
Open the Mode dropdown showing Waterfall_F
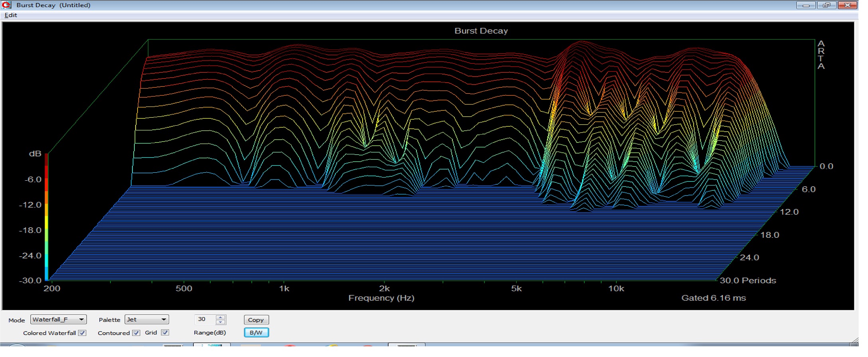58,320
